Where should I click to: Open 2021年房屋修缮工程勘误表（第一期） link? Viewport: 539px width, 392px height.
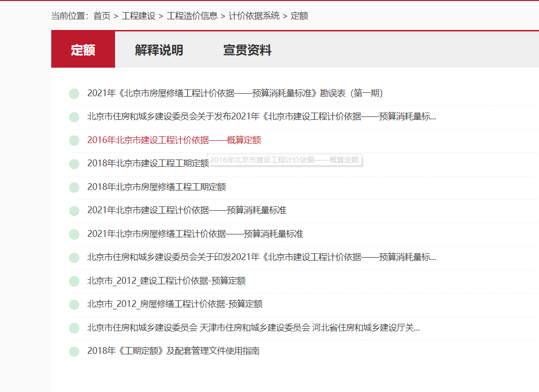point(235,93)
